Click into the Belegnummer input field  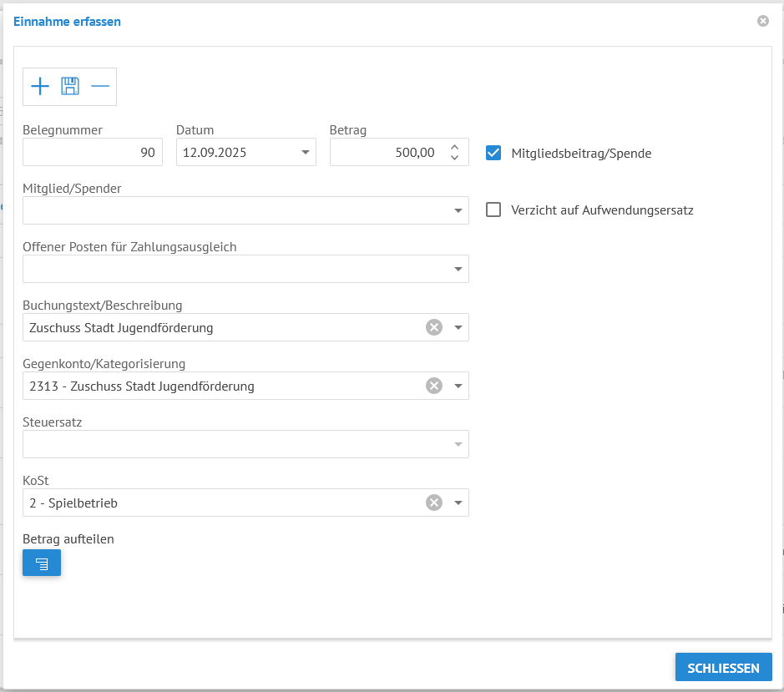(x=92, y=153)
